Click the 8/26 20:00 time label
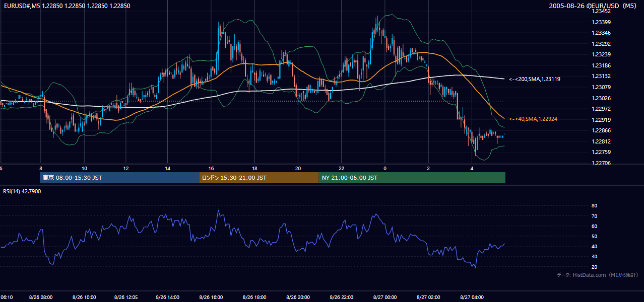Image resolution: width=644 pixels, height=302 pixels. [x=298, y=297]
